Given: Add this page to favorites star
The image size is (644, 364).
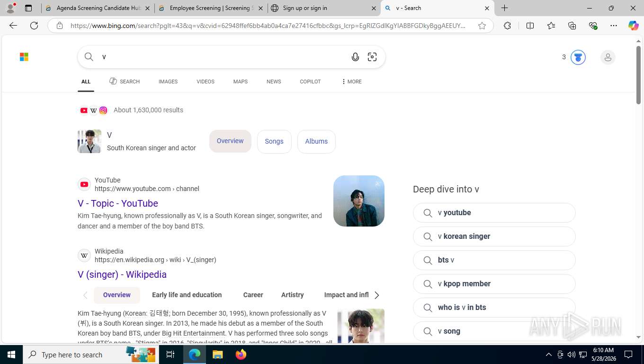Looking at the screenshot, I should (482, 26).
